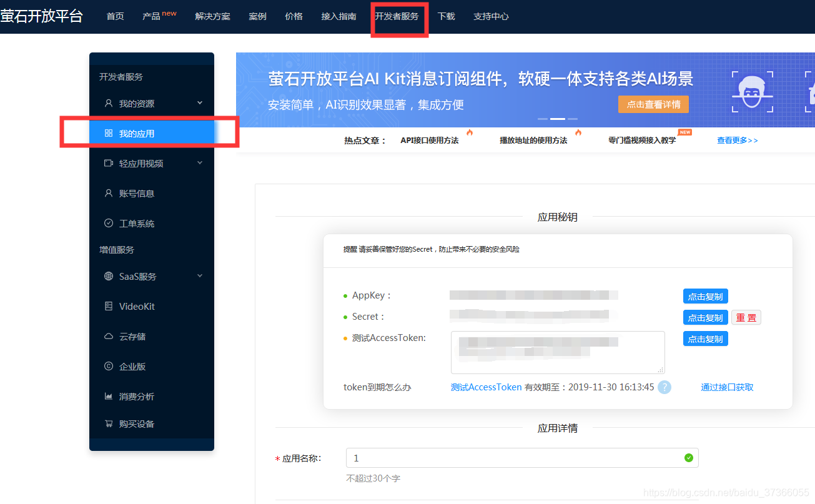
Task: Copy the AppKey with 点击复制
Action: 706,296
